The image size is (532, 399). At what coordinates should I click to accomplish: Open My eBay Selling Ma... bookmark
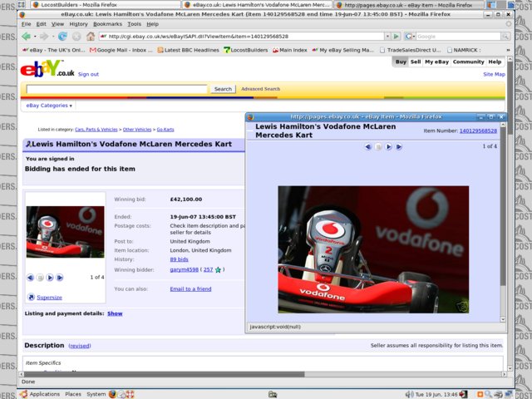342,50
